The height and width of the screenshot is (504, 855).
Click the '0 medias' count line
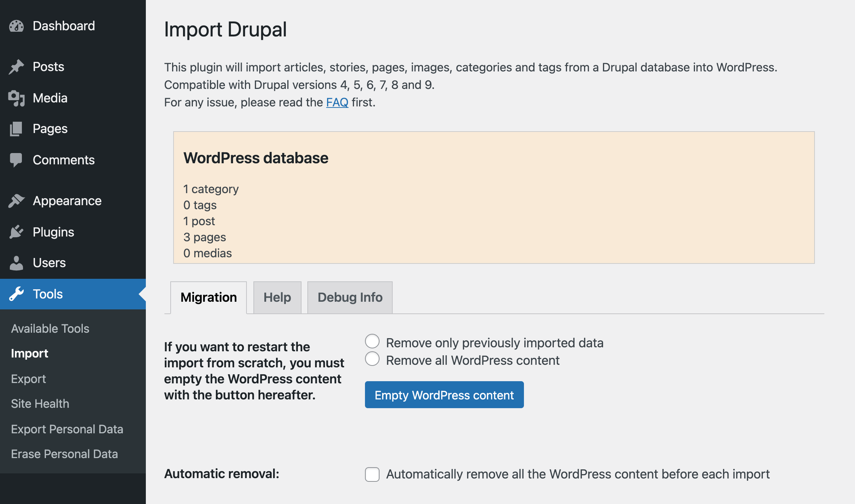(x=208, y=253)
